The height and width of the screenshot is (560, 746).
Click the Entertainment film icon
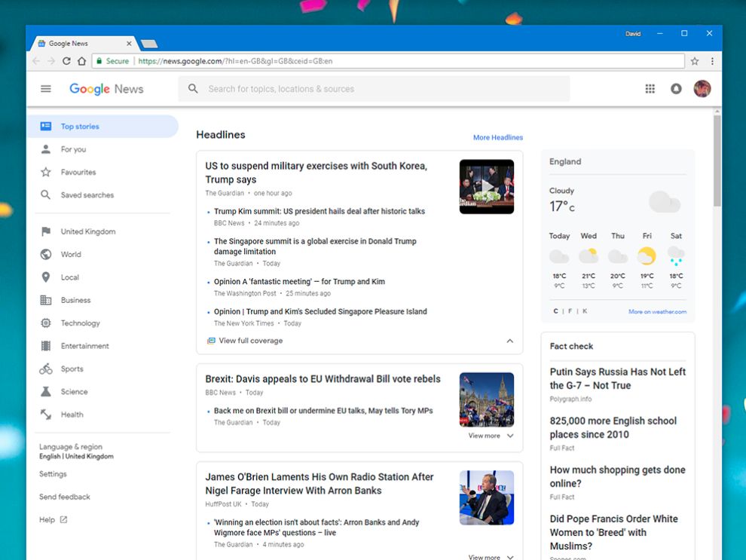(46, 345)
